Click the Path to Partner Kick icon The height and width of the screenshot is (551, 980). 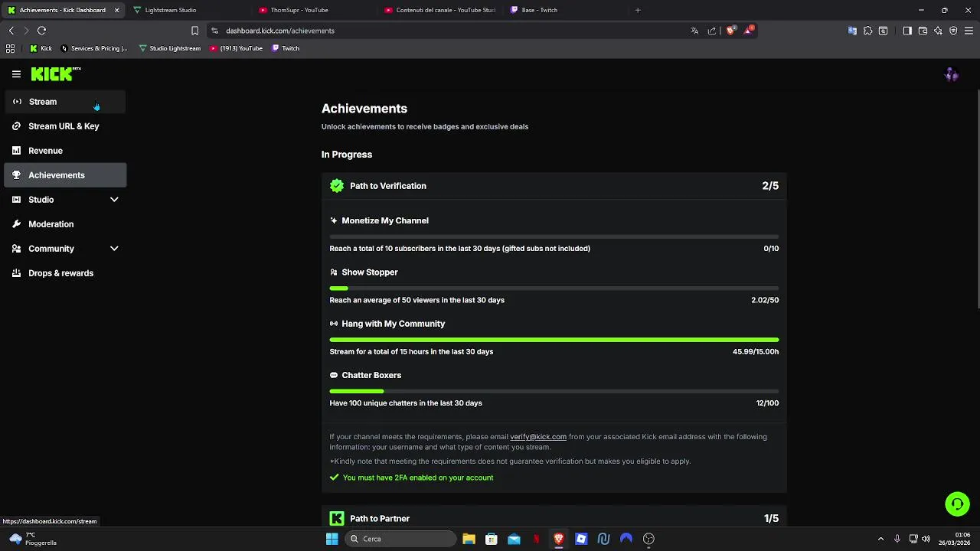tap(337, 519)
